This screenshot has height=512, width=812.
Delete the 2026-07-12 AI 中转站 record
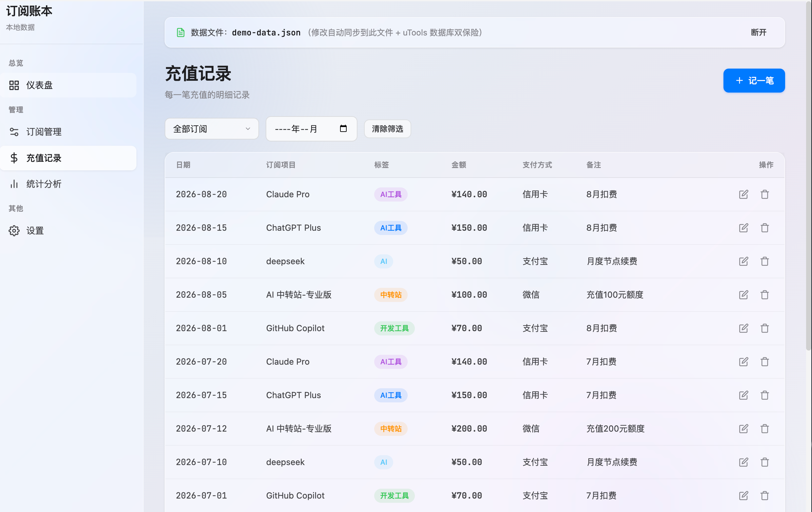click(x=764, y=429)
